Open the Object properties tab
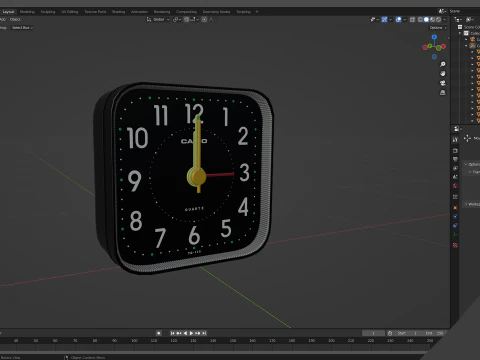 click(455, 208)
